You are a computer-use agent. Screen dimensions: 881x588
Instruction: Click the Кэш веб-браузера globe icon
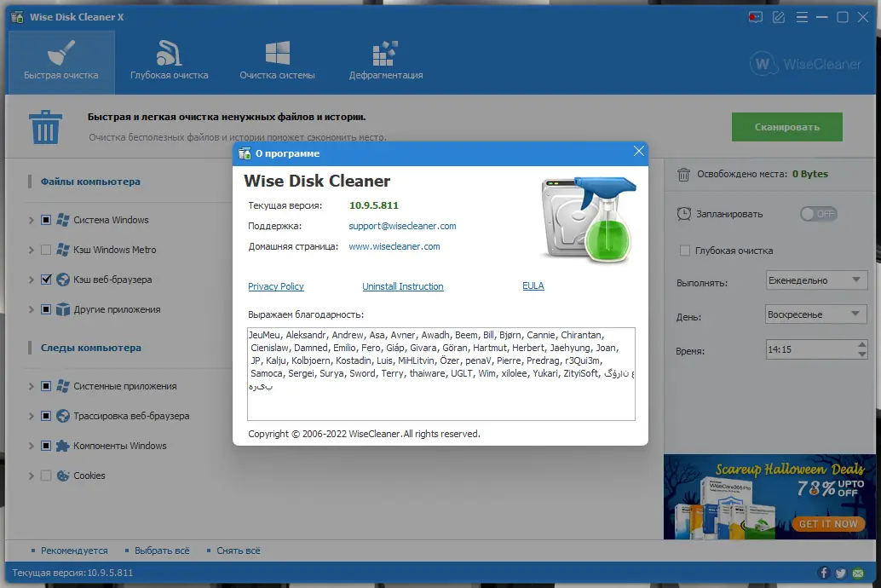pos(63,280)
